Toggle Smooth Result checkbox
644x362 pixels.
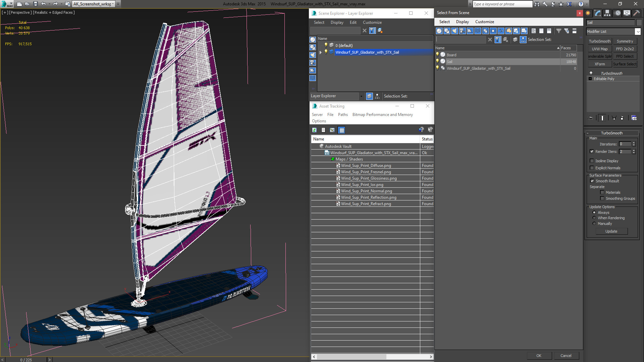(x=592, y=181)
